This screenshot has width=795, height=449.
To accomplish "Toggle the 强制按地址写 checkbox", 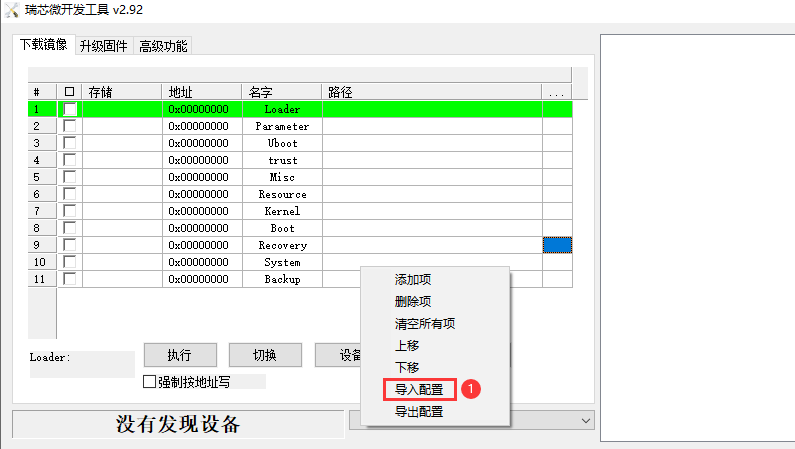I will tap(149, 382).
